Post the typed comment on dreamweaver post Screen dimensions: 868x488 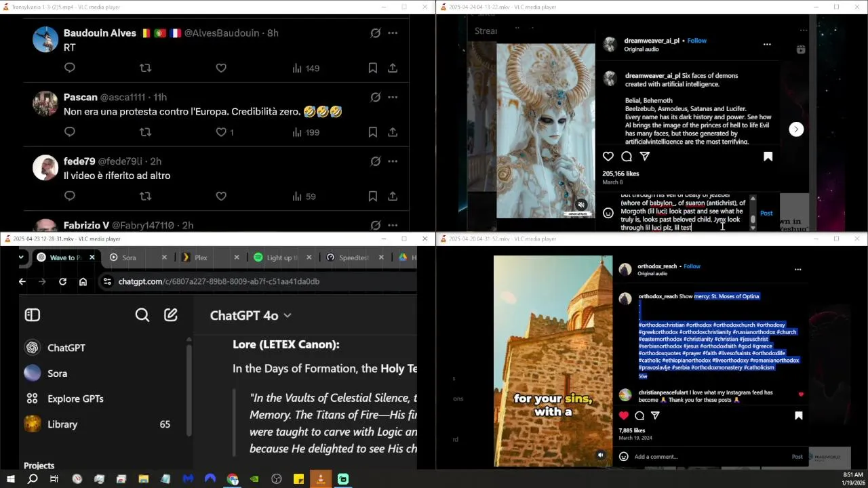pyautogui.click(x=766, y=213)
